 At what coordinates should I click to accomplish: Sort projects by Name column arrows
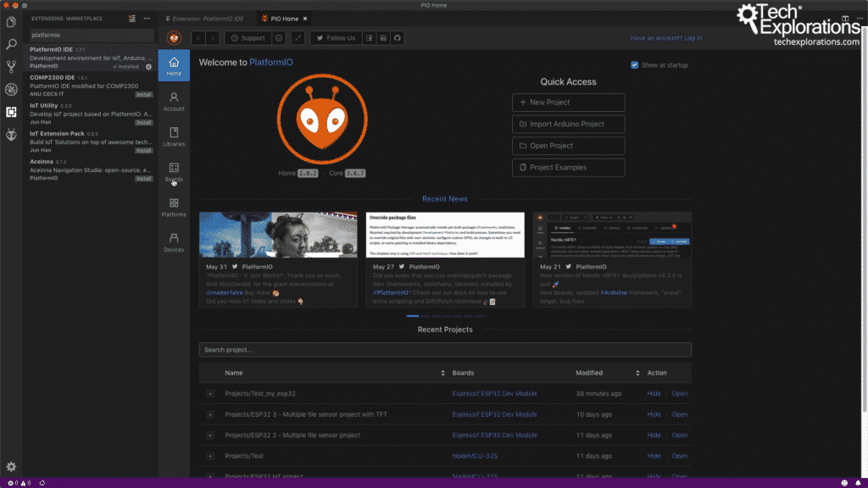tap(442, 373)
